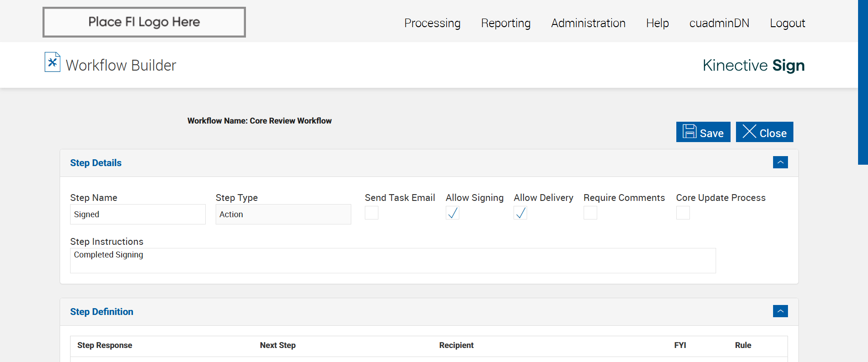This screenshot has width=868, height=362.
Task: Click the Step Instructions text area
Action: (393, 261)
